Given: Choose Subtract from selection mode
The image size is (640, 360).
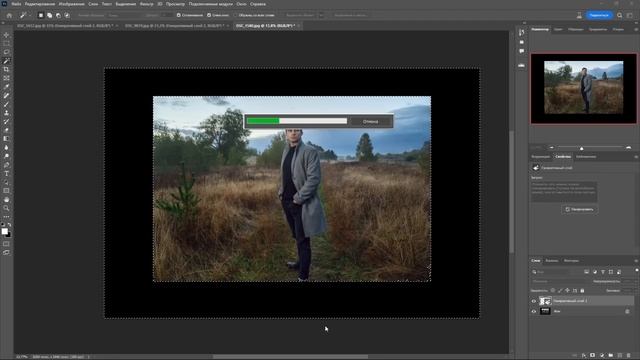Looking at the screenshot, I should 58,15.
